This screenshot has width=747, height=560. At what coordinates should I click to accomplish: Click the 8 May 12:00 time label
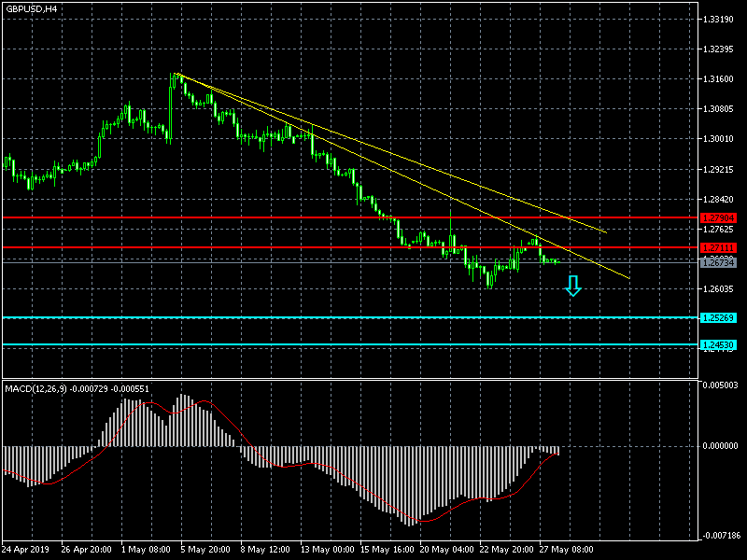tap(265, 550)
